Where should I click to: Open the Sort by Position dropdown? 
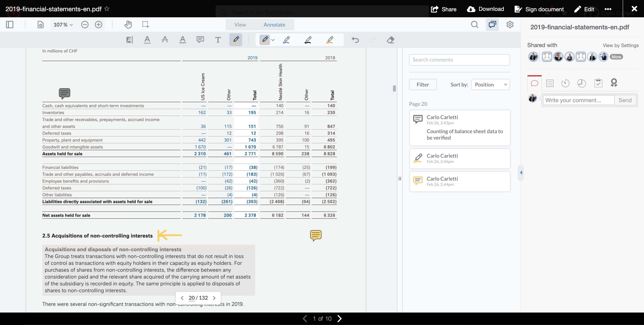(x=490, y=85)
